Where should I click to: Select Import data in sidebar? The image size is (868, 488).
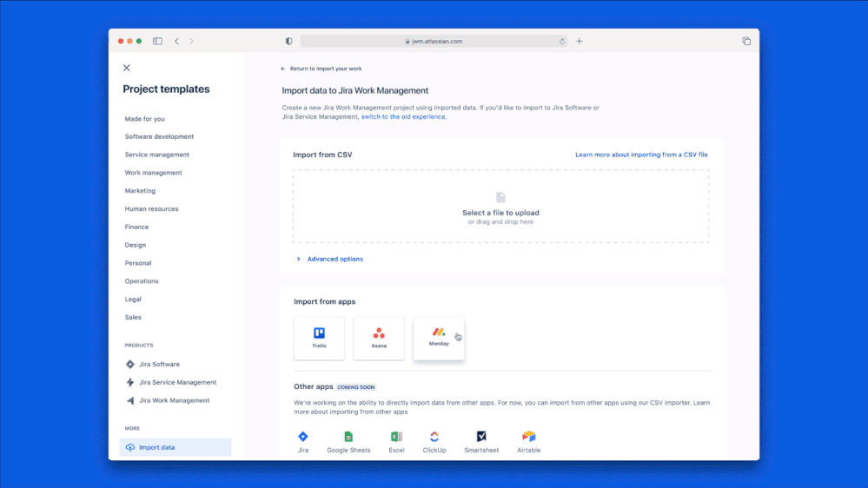(175, 447)
